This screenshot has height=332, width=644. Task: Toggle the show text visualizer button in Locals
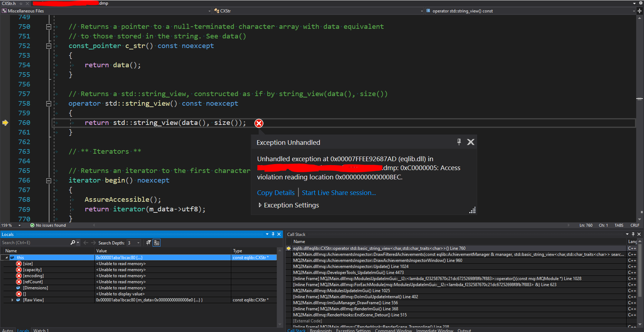pos(156,242)
